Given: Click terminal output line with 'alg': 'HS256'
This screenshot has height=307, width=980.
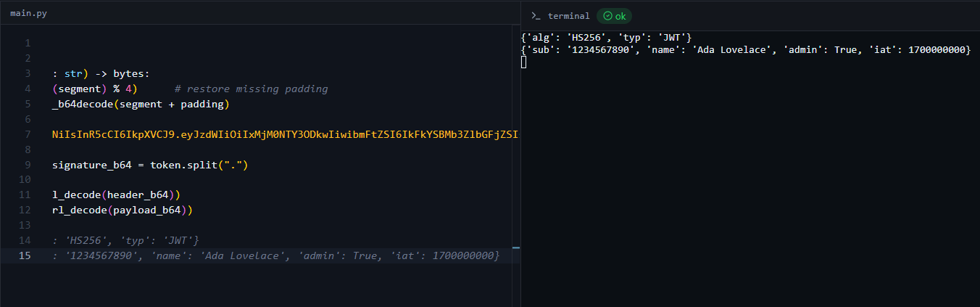Looking at the screenshot, I should tap(607, 37).
